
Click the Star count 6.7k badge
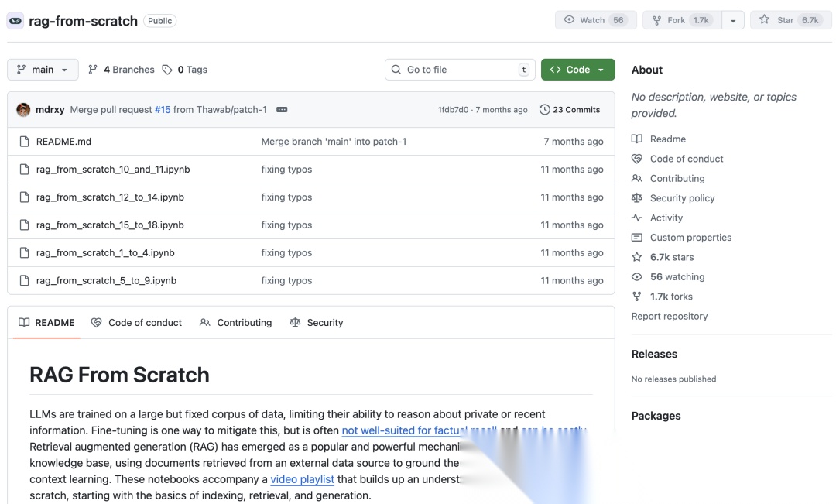click(x=810, y=20)
